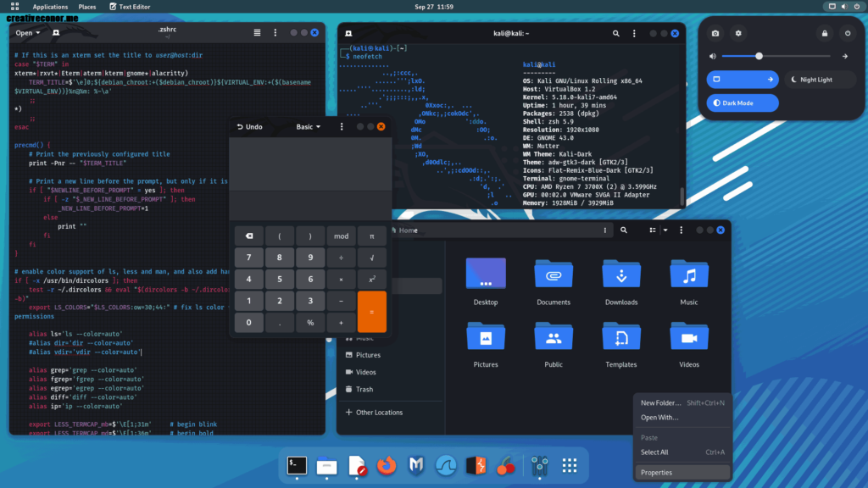Launch Metasploit from the dock

coord(416,465)
